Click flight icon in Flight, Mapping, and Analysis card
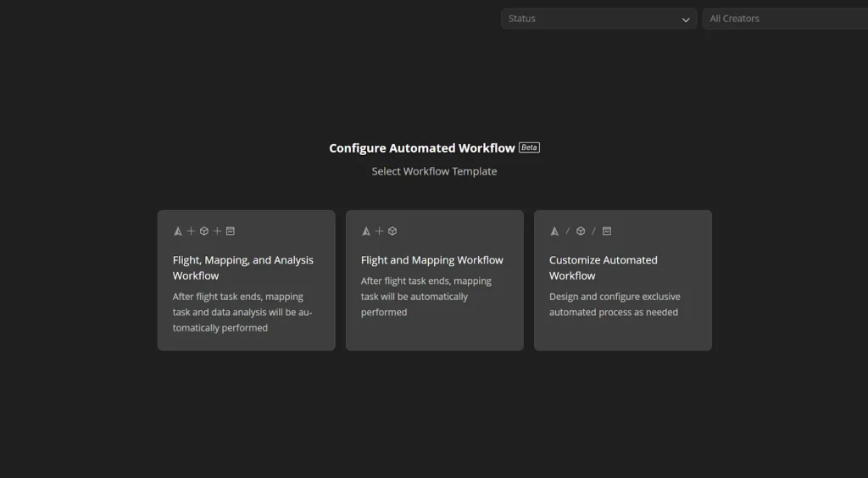The image size is (868, 478). coord(178,231)
